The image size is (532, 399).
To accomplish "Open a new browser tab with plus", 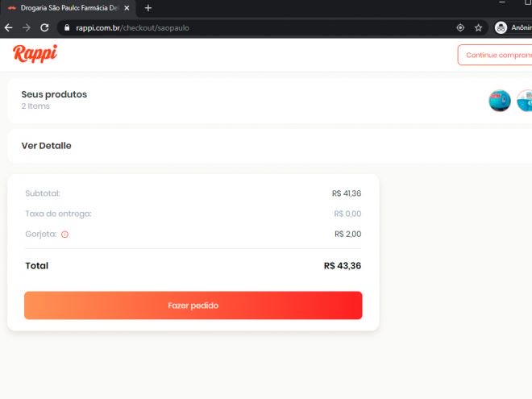I will (148, 8).
